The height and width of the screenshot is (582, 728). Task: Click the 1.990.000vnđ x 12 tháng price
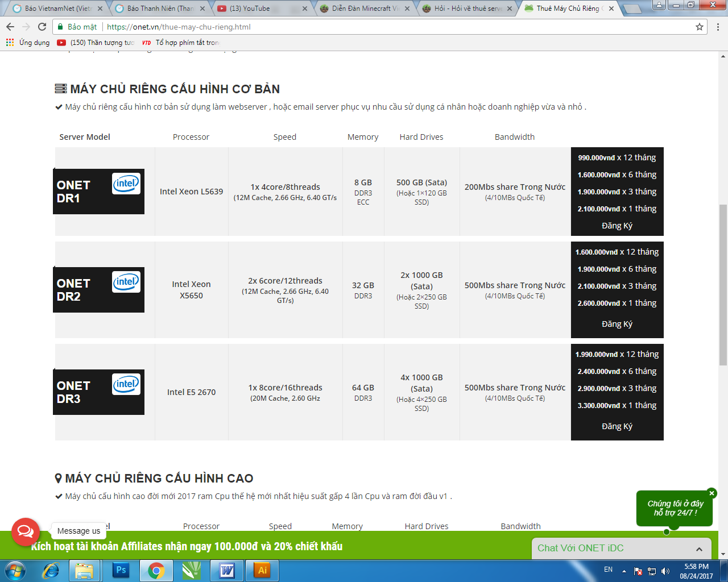617,354
